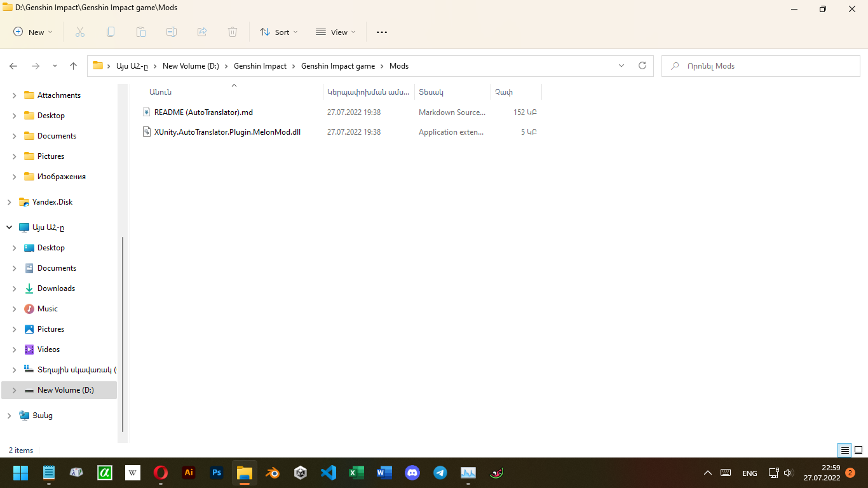Screen dimensions: 868x488
Task: Select Videos in the navigation pane
Action: 48,349
